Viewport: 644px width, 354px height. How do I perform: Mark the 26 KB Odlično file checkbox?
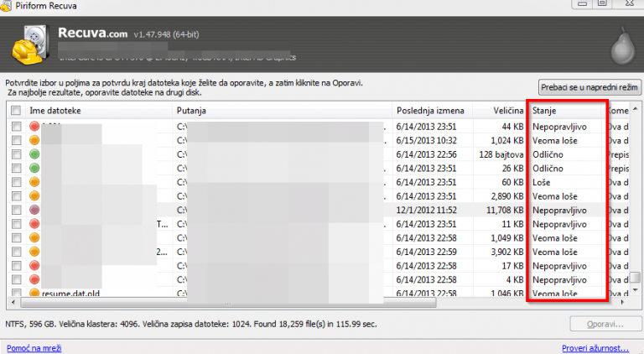pos(16,169)
